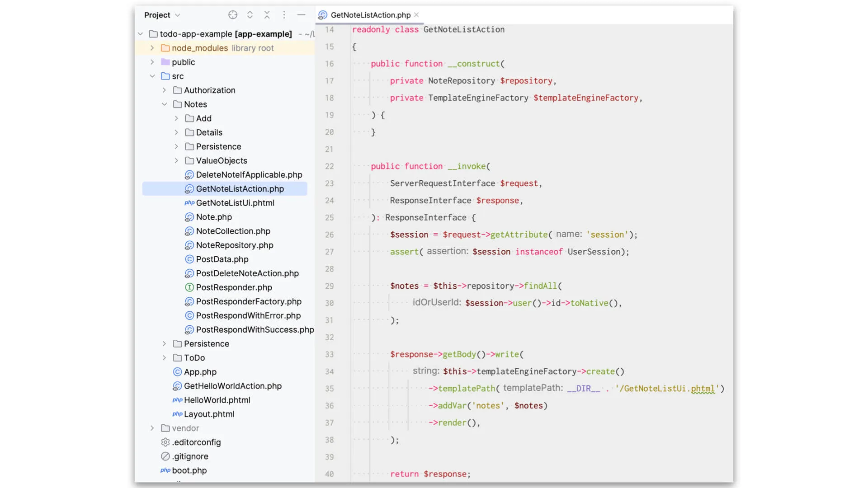Expand the Authorization folder
The width and height of the screenshot is (868, 488).
click(164, 90)
